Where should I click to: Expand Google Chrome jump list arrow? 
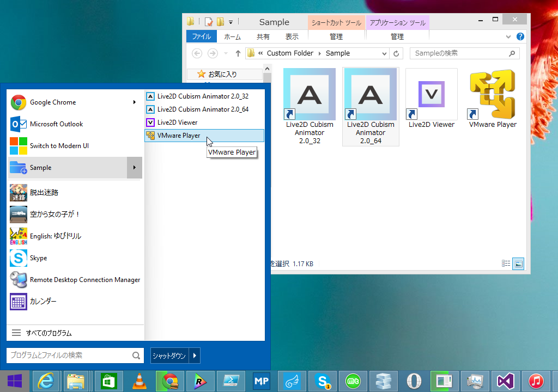[x=135, y=102]
